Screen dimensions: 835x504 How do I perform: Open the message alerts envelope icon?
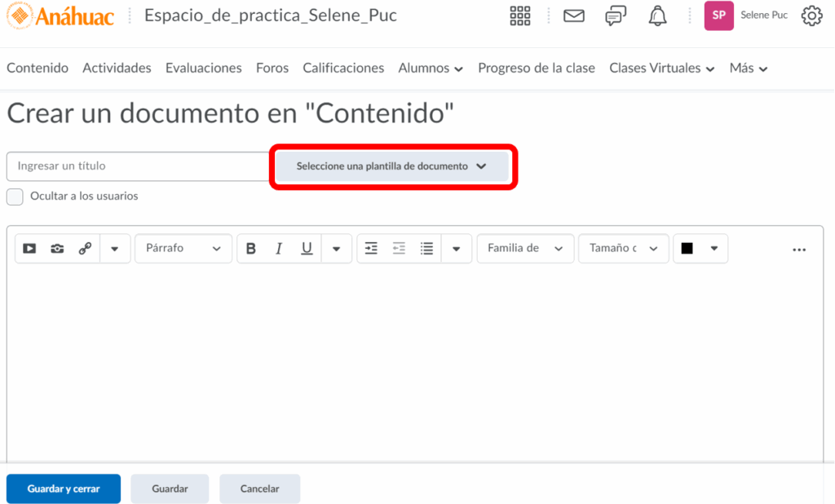point(574,15)
